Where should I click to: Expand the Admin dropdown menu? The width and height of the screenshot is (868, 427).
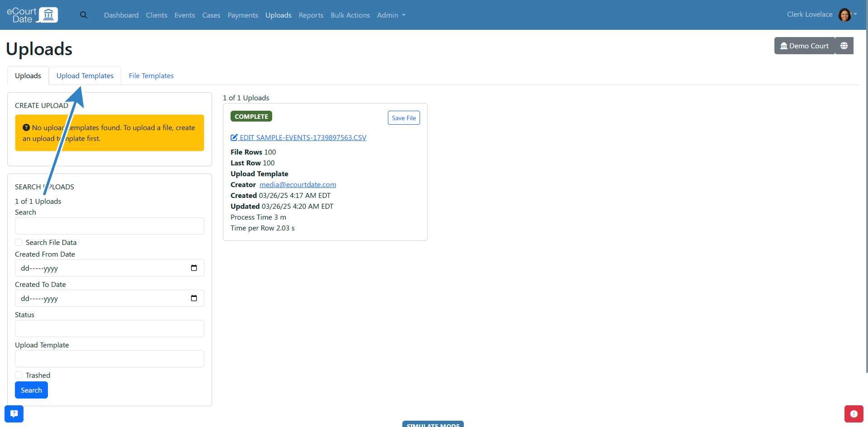(391, 15)
